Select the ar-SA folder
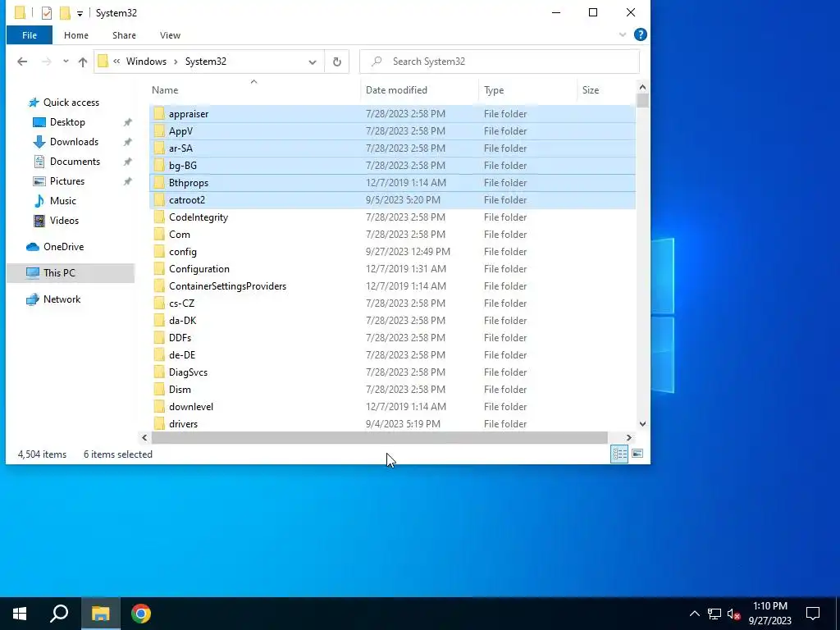This screenshot has height=630, width=840. click(393, 148)
